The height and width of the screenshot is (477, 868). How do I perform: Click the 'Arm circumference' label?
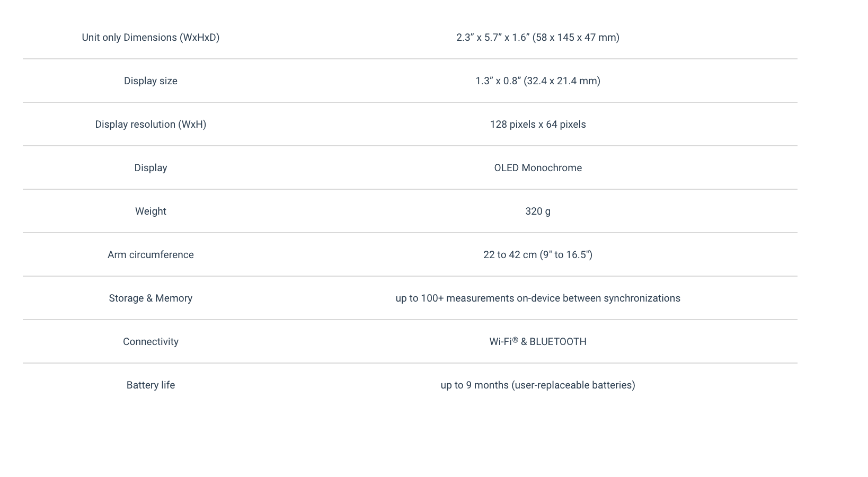tap(150, 255)
